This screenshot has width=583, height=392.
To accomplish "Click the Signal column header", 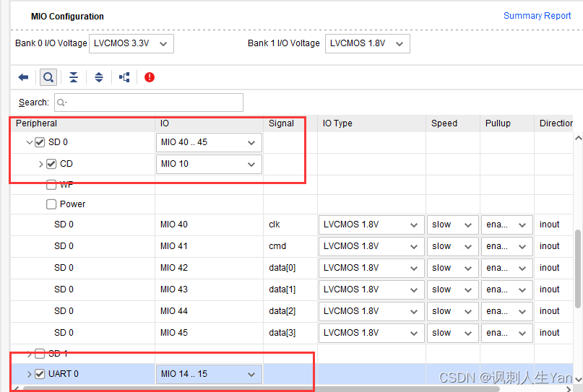I will pos(290,123).
